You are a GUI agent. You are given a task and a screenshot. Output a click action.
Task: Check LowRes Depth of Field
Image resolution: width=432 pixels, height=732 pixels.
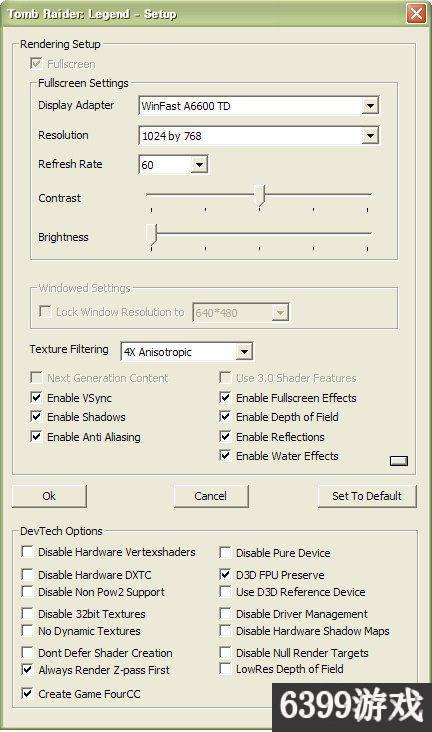coord(225,669)
